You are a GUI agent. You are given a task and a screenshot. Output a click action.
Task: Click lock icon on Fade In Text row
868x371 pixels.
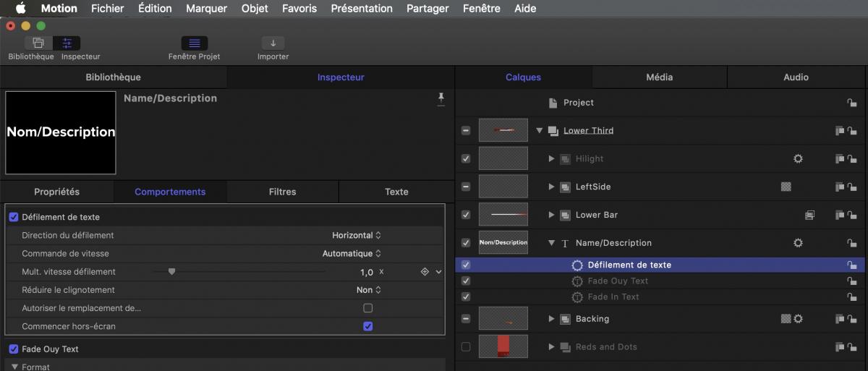[852, 297]
